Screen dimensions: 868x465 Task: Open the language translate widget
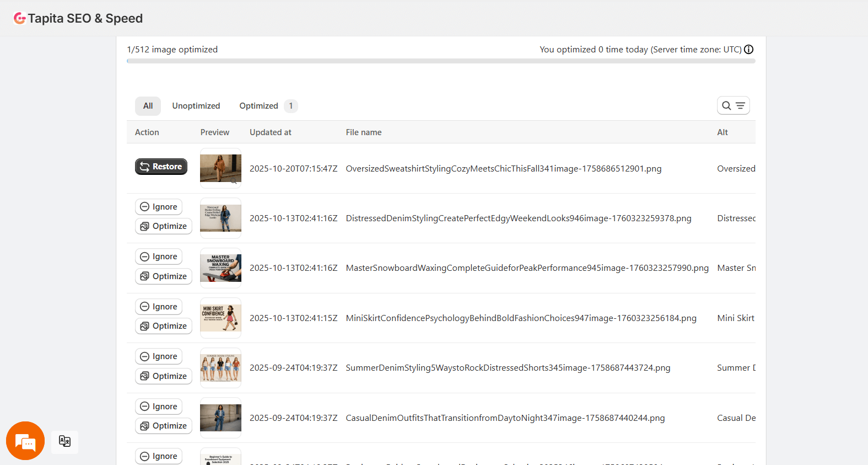(x=64, y=441)
